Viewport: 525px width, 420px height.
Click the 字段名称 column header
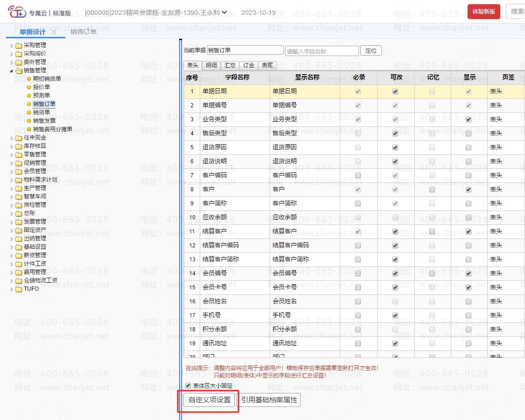[x=237, y=77]
